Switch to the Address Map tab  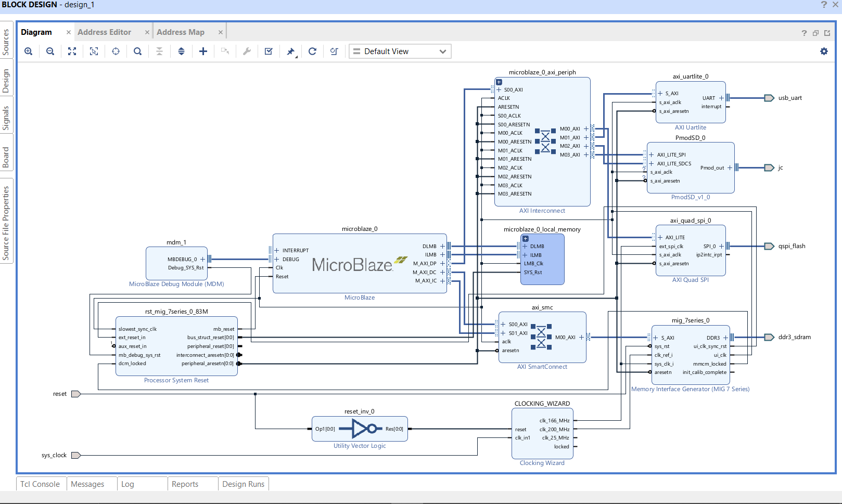181,32
